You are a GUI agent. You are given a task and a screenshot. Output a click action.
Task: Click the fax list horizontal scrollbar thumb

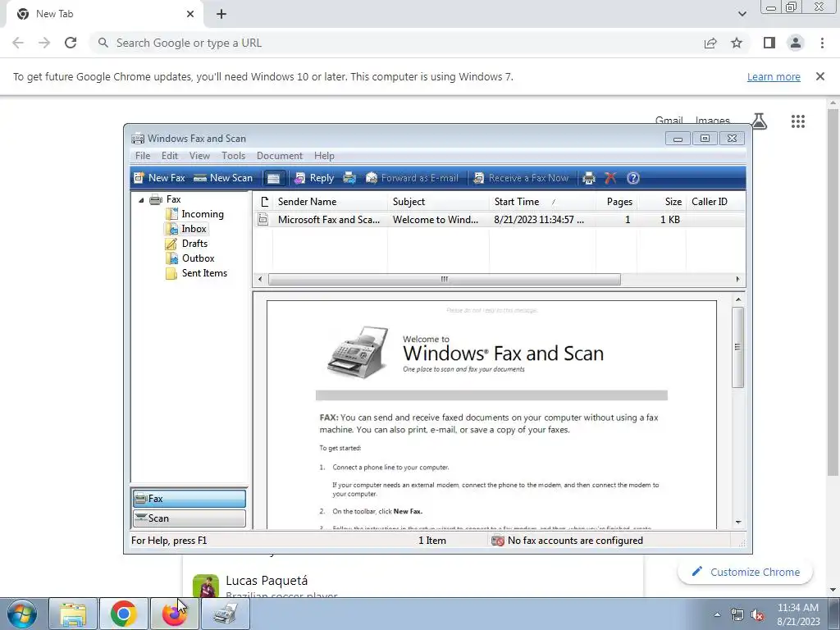[x=444, y=279]
